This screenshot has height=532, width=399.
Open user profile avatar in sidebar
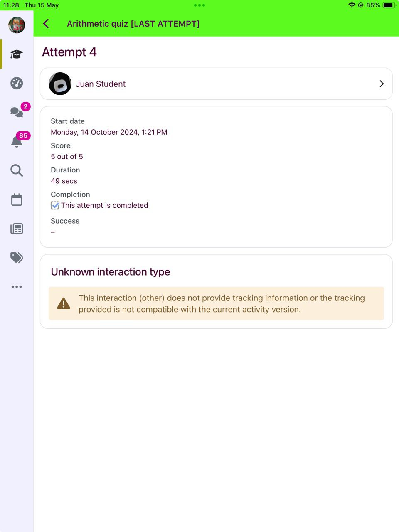pos(17,25)
